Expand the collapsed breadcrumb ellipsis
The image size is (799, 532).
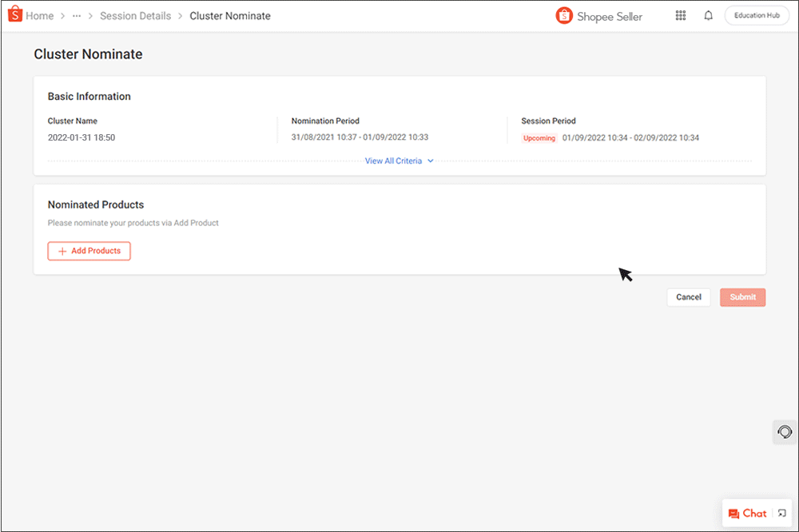point(76,15)
